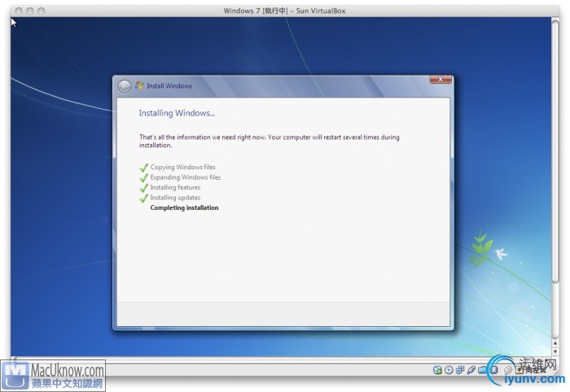Open the shared folders status icon
Viewport: 570px width, 392px height.
coord(482,370)
